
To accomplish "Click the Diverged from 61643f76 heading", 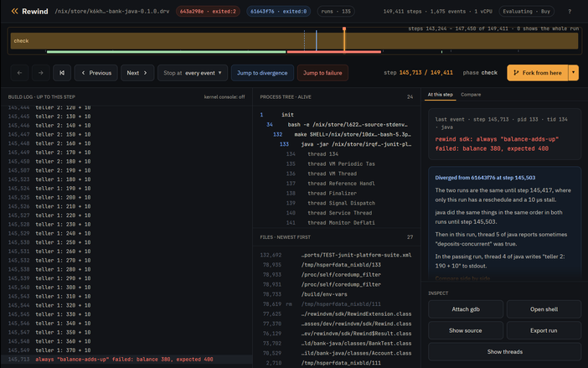I will [485, 178].
